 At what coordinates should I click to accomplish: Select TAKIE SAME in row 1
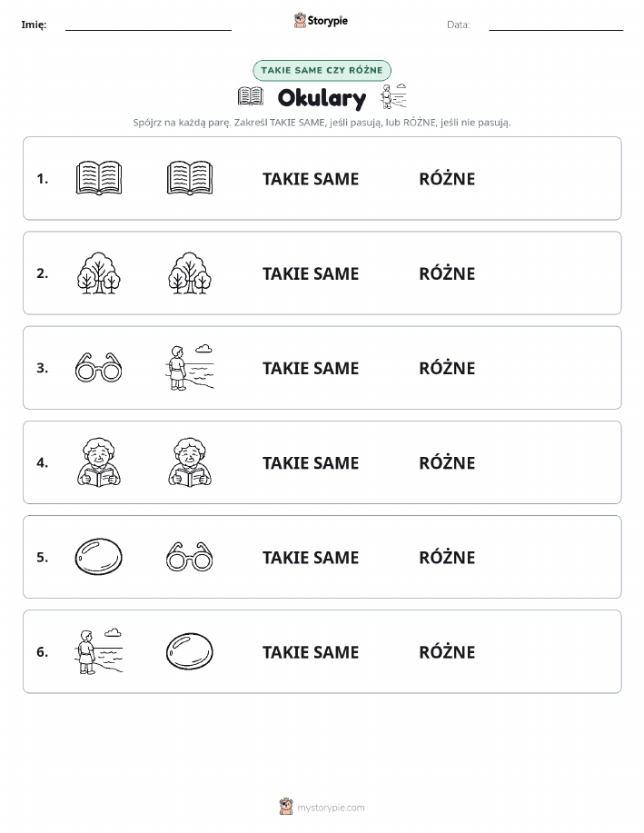[x=311, y=179]
